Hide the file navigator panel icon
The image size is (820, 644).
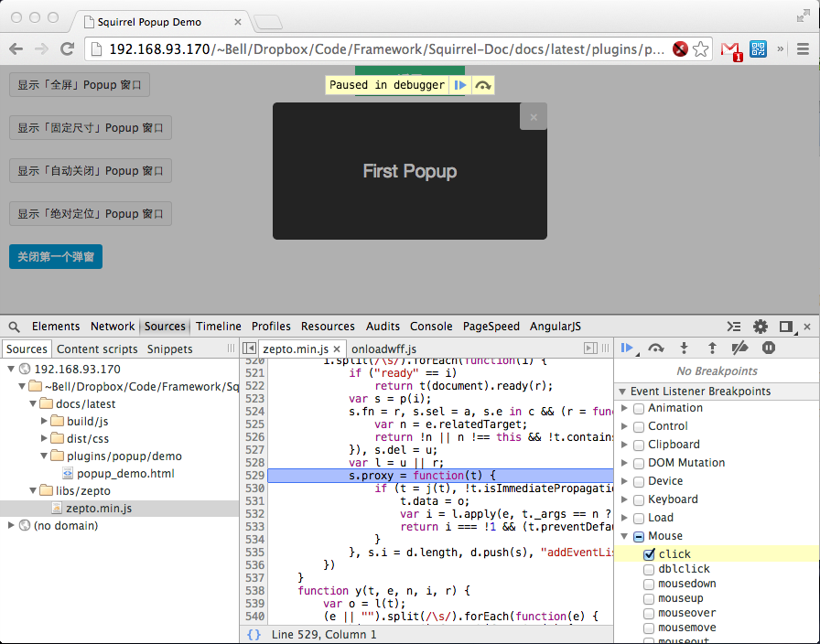point(250,349)
